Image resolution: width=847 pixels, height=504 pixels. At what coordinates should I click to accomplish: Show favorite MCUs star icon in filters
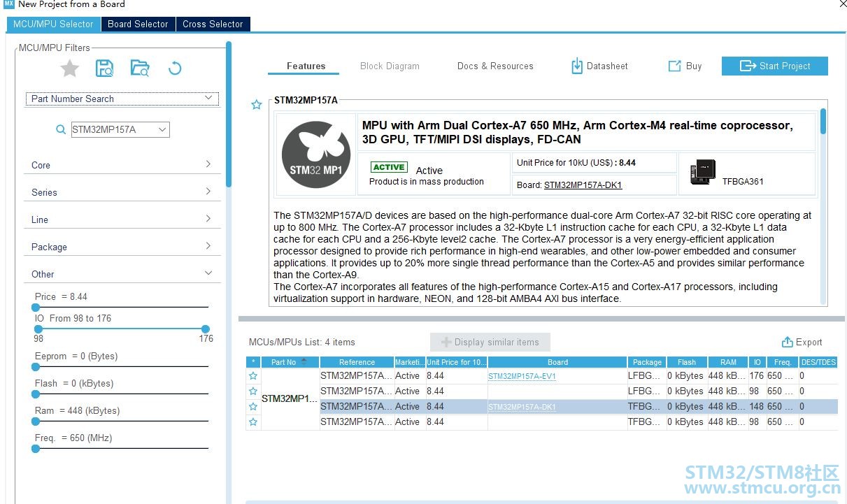(x=69, y=68)
